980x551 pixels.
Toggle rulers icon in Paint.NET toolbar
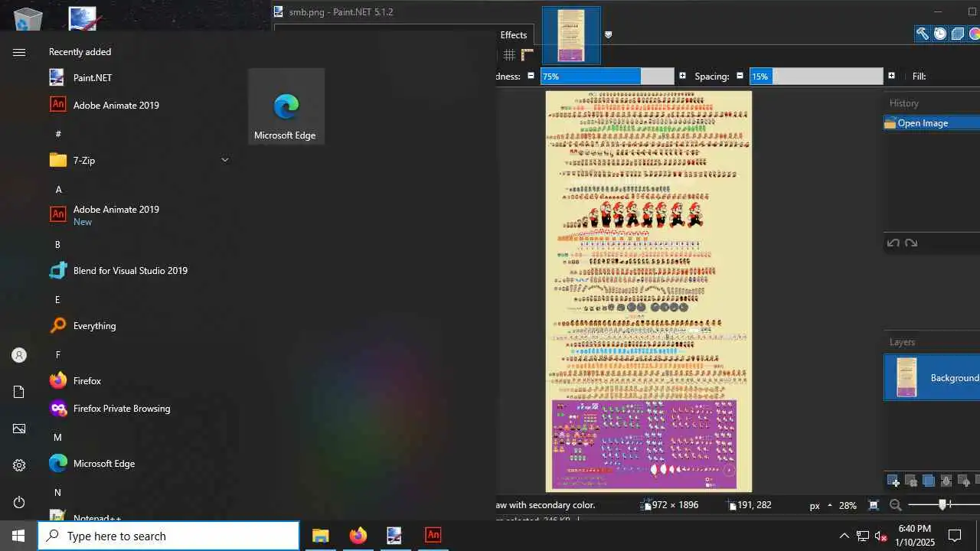[527, 55]
